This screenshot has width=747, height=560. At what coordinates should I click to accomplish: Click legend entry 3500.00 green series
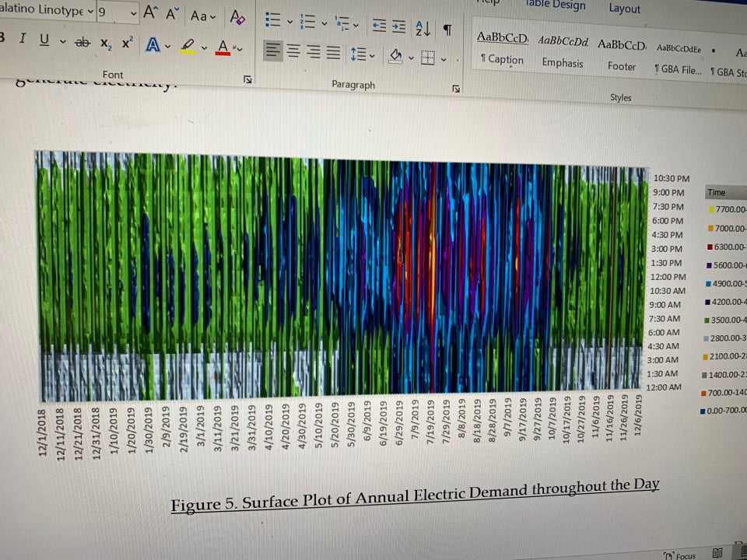725,320
